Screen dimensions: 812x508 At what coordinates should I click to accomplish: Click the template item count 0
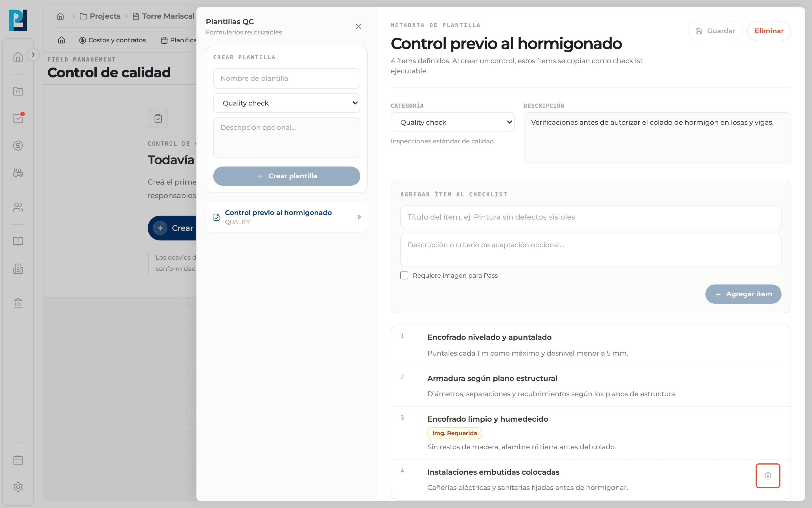359,217
